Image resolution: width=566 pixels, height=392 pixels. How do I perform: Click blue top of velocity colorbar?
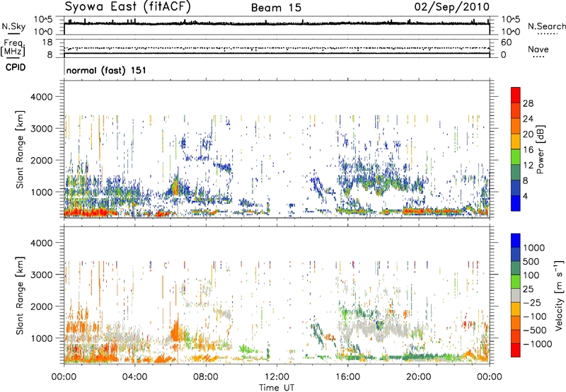[516, 241]
